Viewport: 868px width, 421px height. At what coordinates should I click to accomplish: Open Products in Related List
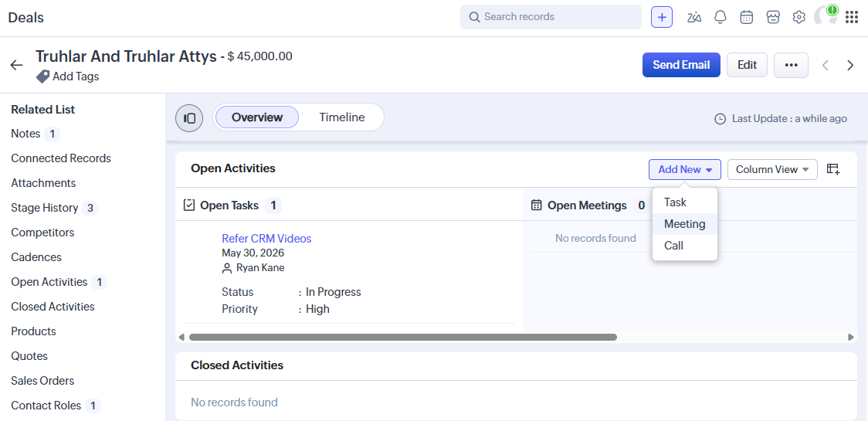[33, 331]
